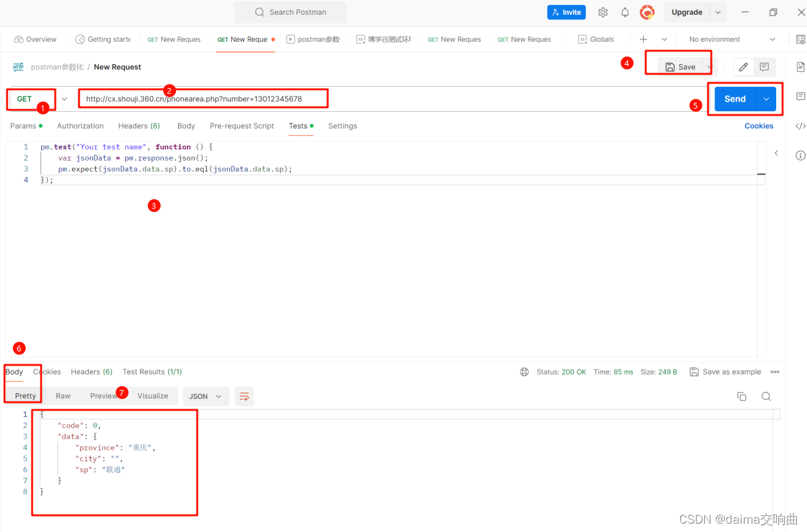
Task: Open the right sidebar comments icon
Action: coord(800,96)
